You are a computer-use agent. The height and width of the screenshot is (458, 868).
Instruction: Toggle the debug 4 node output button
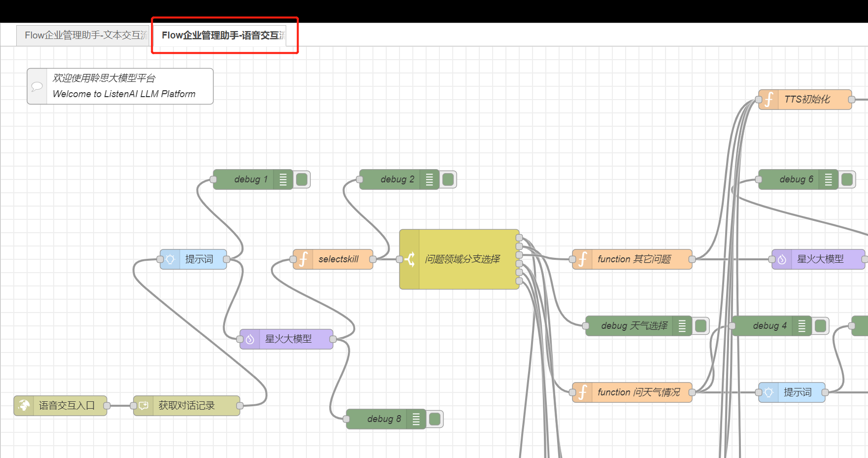[821, 326]
